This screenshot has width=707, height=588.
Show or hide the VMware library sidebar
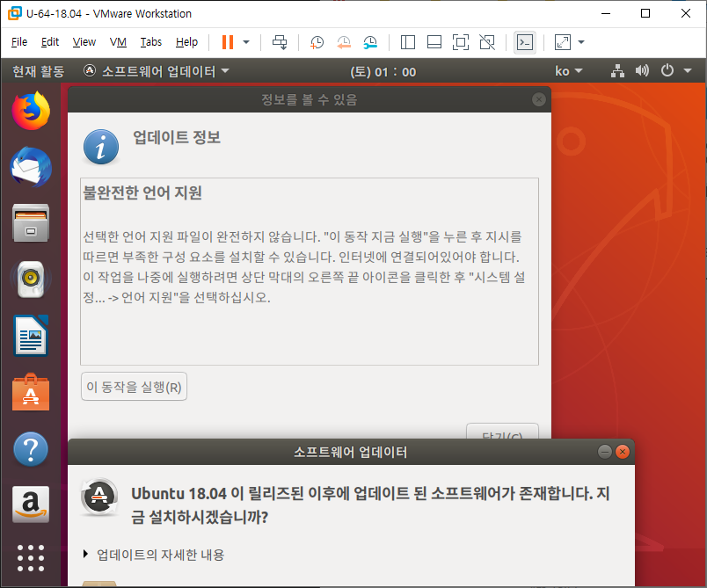(408, 42)
